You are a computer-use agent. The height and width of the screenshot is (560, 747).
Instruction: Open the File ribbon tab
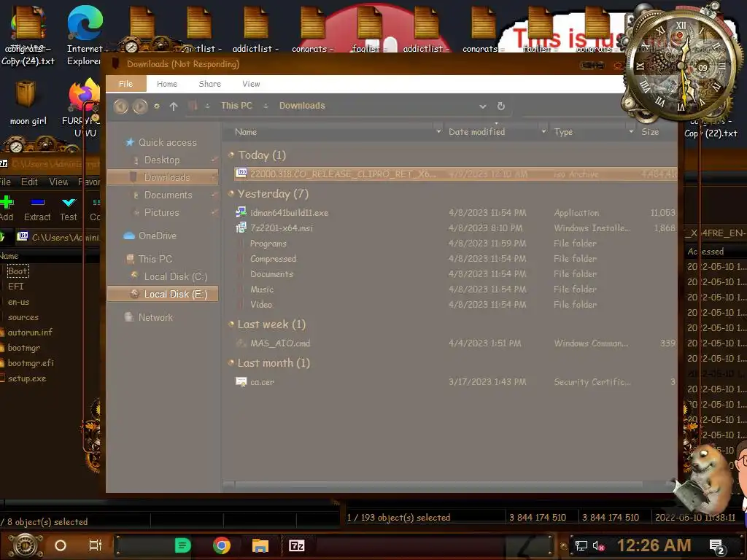pyautogui.click(x=125, y=84)
